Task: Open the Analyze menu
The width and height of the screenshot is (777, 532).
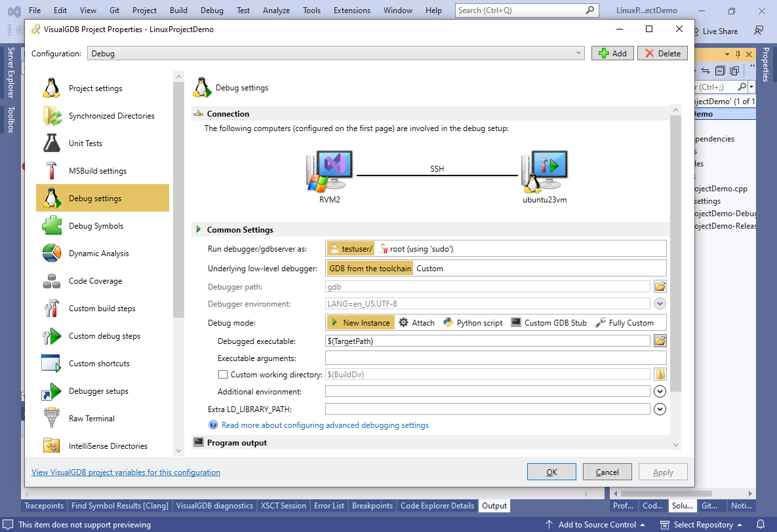Action: pyautogui.click(x=277, y=10)
